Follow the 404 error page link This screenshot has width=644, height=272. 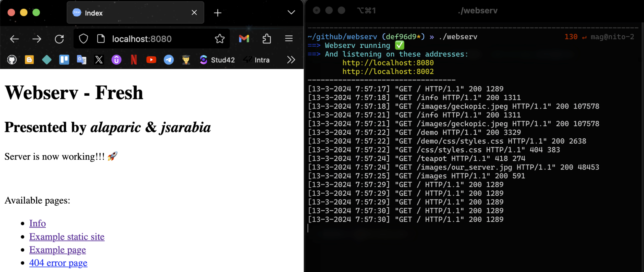click(58, 263)
